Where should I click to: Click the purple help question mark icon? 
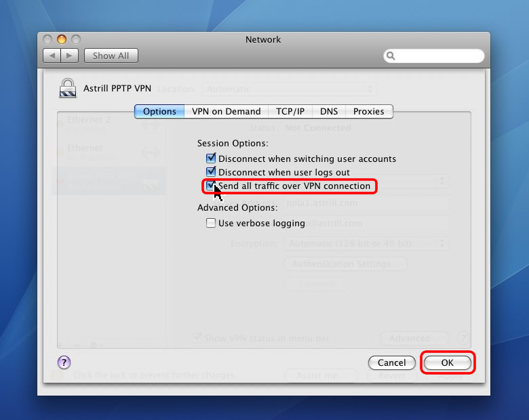tap(64, 362)
